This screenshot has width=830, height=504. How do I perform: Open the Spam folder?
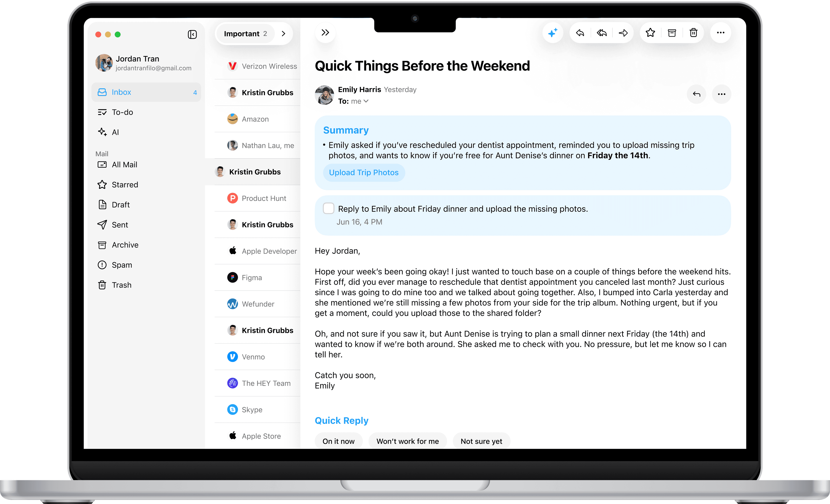[146, 265]
